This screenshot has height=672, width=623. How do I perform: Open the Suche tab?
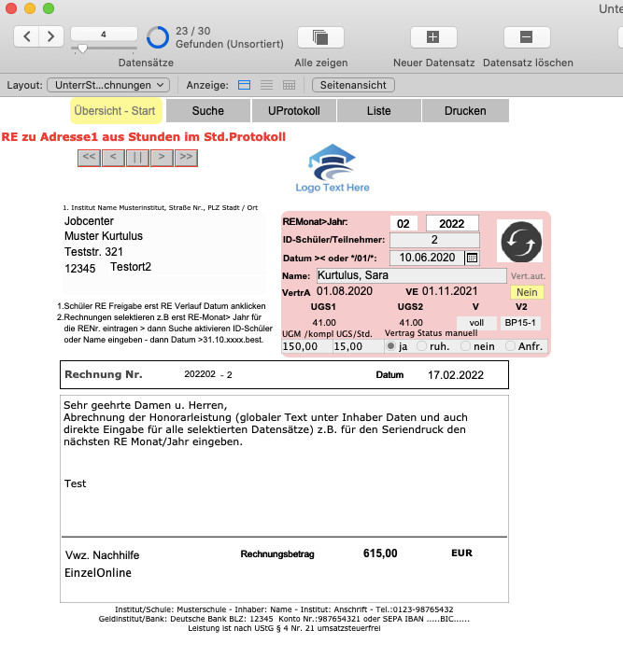point(208,110)
